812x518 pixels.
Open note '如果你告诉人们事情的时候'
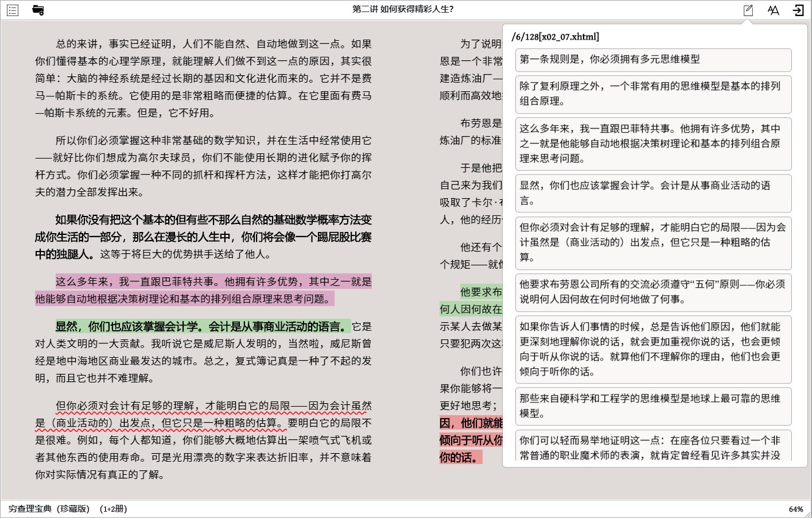pyautogui.click(x=653, y=349)
